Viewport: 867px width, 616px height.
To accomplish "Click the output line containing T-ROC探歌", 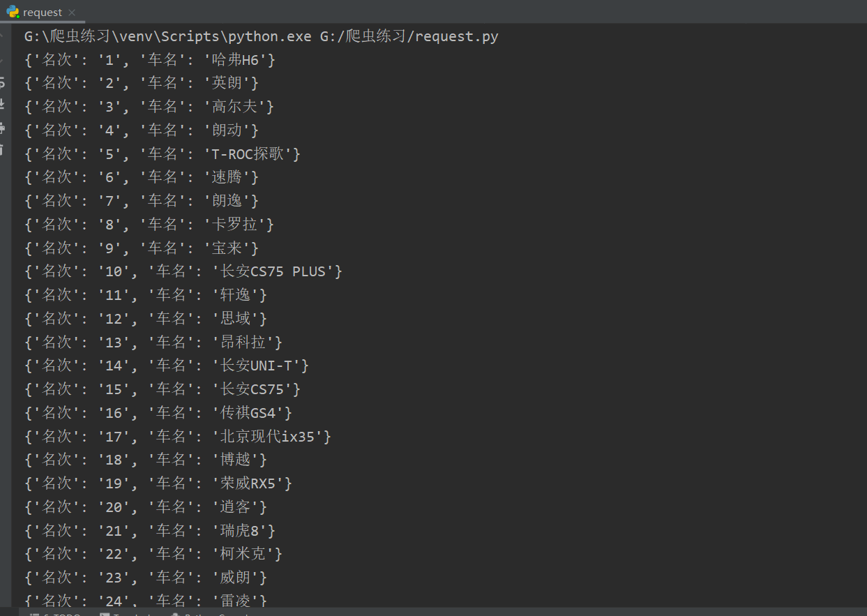I will [x=162, y=153].
